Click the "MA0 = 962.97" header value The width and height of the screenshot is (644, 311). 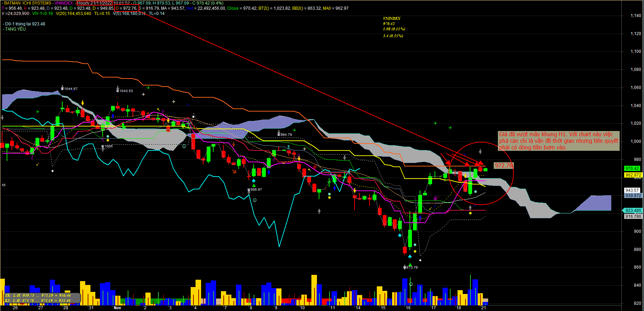pos(335,8)
